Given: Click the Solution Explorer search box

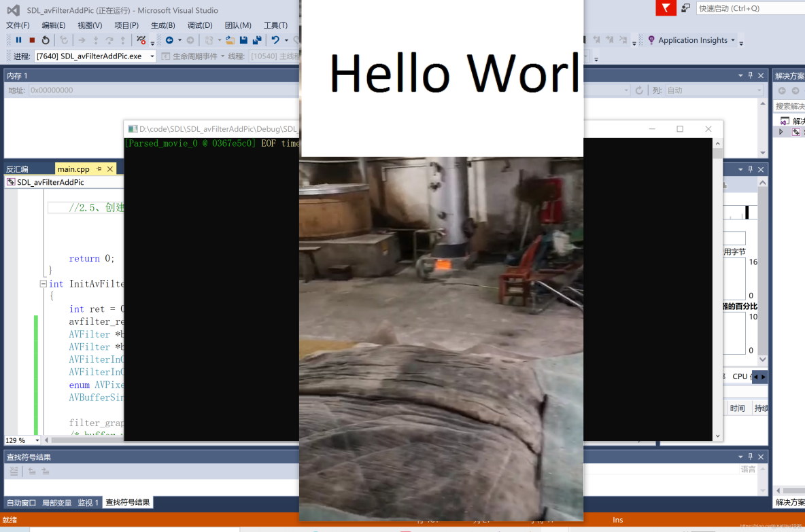Looking at the screenshot, I should tap(789, 106).
